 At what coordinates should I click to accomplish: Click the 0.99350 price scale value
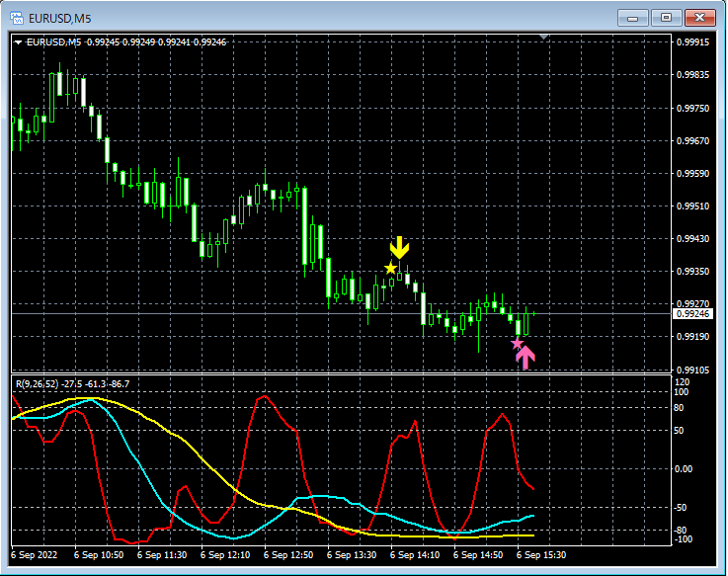[x=692, y=272]
